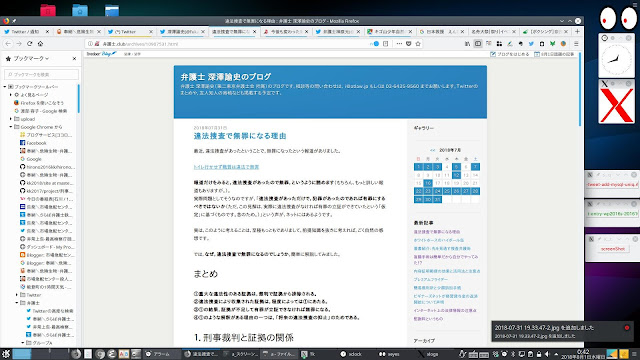Open the xclock window menu icon

604,38
